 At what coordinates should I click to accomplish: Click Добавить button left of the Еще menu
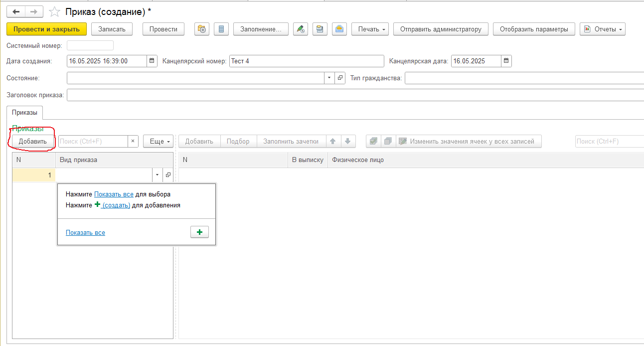[33, 142]
